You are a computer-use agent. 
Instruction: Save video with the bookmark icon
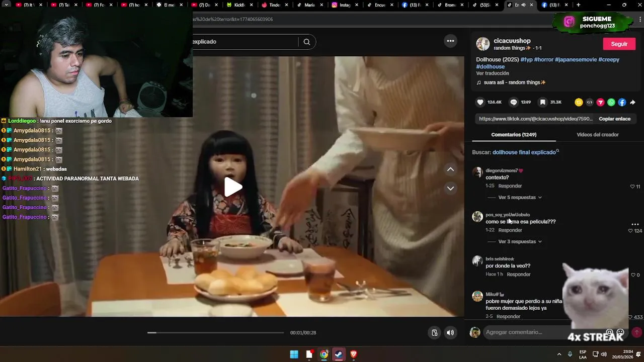[x=542, y=102]
